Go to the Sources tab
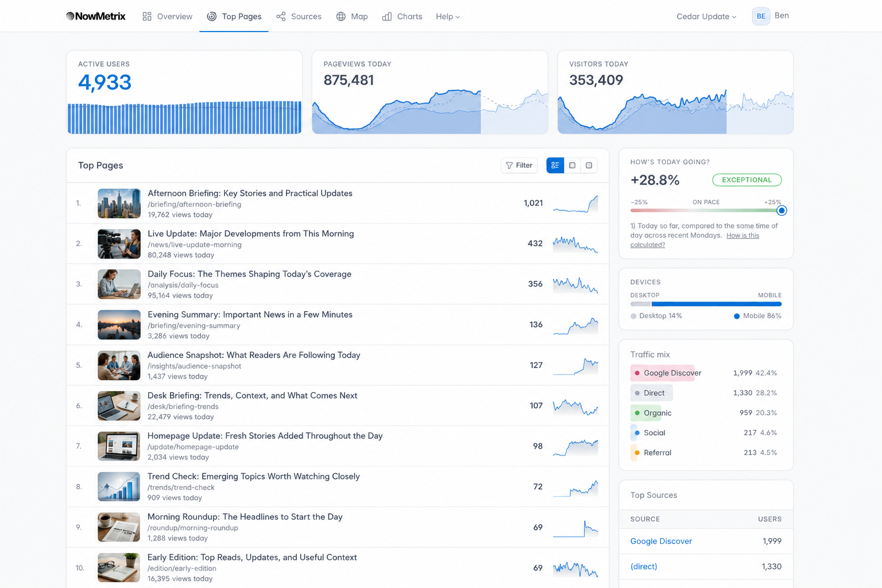Screen dimensions: 882x588 point(299,16)
